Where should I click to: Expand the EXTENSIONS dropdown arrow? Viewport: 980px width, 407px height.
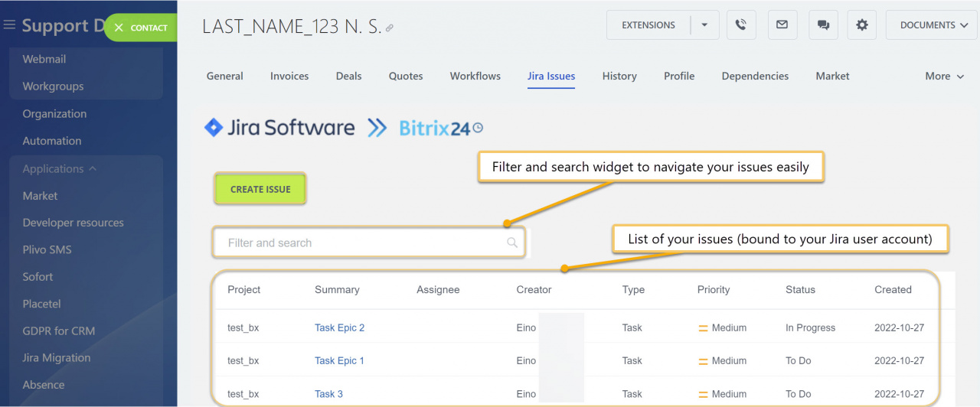coord(704,24)
